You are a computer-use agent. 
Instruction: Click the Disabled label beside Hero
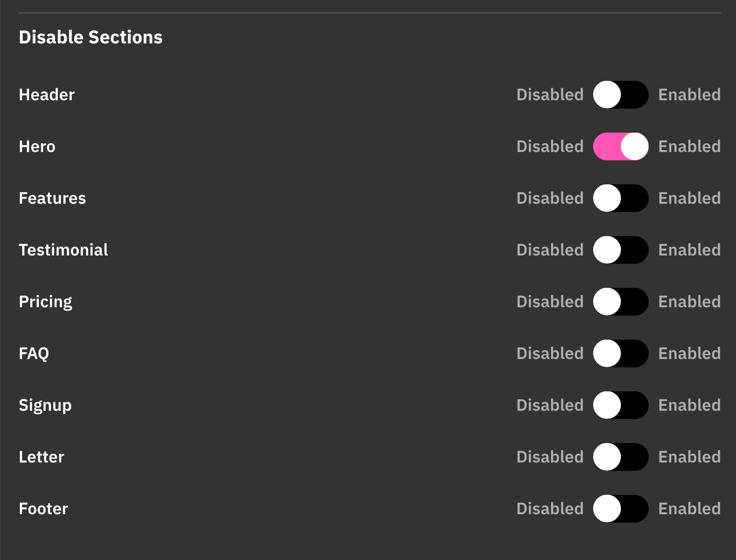[x=550, y=146]
